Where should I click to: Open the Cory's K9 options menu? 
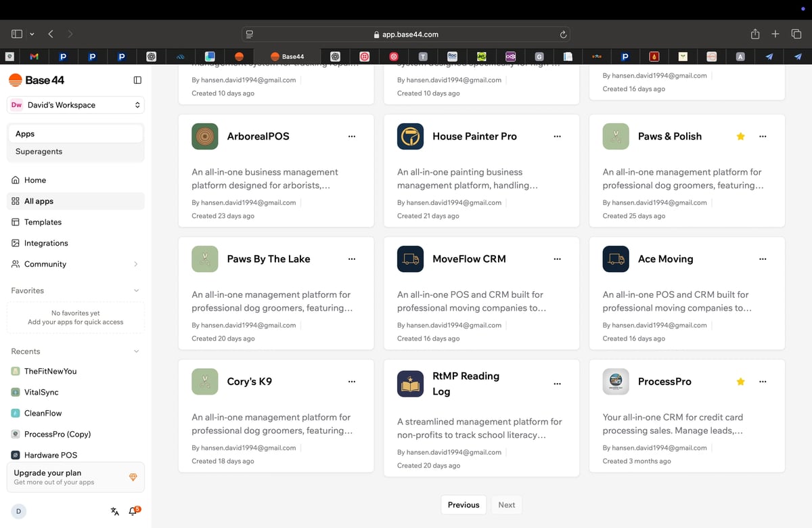click(352, 382)
